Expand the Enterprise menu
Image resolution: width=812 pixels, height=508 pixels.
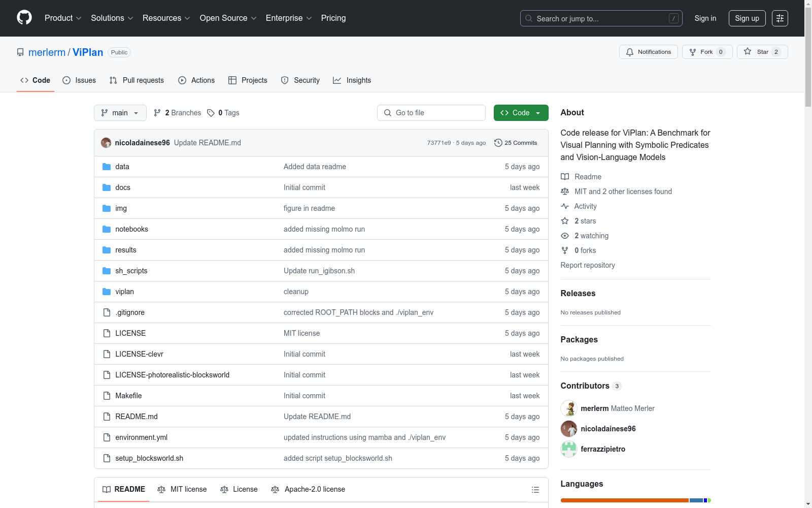[x=289, y=18]
